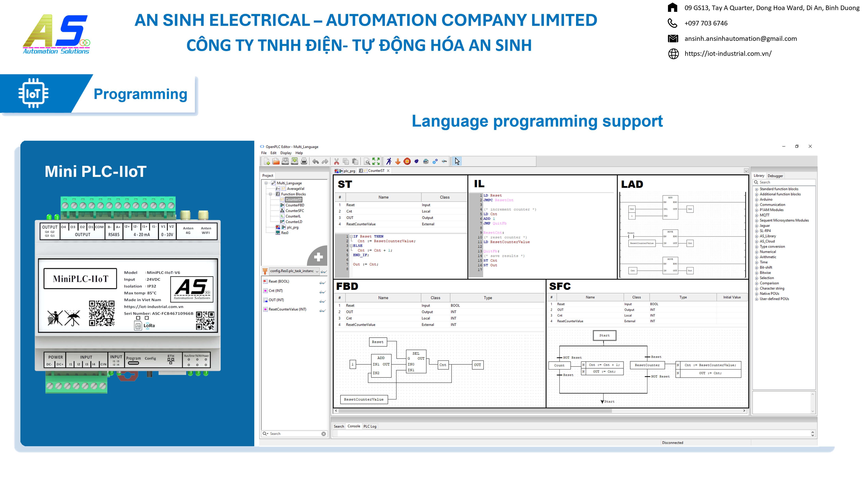Expand the Arithmetic library node
Screen dimensions: 868x488
tap(757, 257)
